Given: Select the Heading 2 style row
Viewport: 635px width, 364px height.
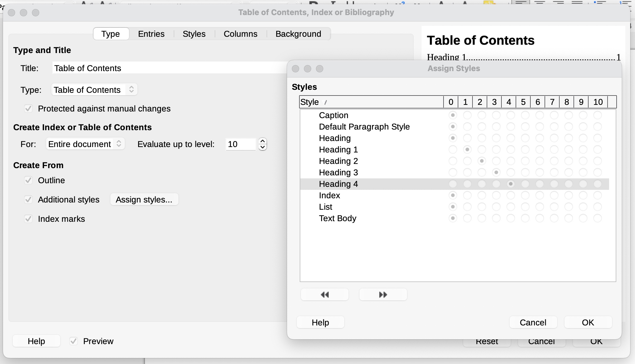Looking at the screenshot, I should pos(338,161).
